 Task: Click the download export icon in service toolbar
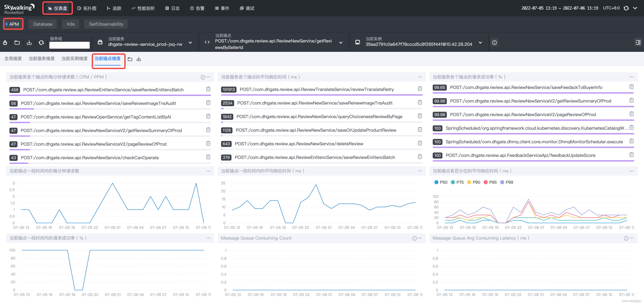pos(29,42)
